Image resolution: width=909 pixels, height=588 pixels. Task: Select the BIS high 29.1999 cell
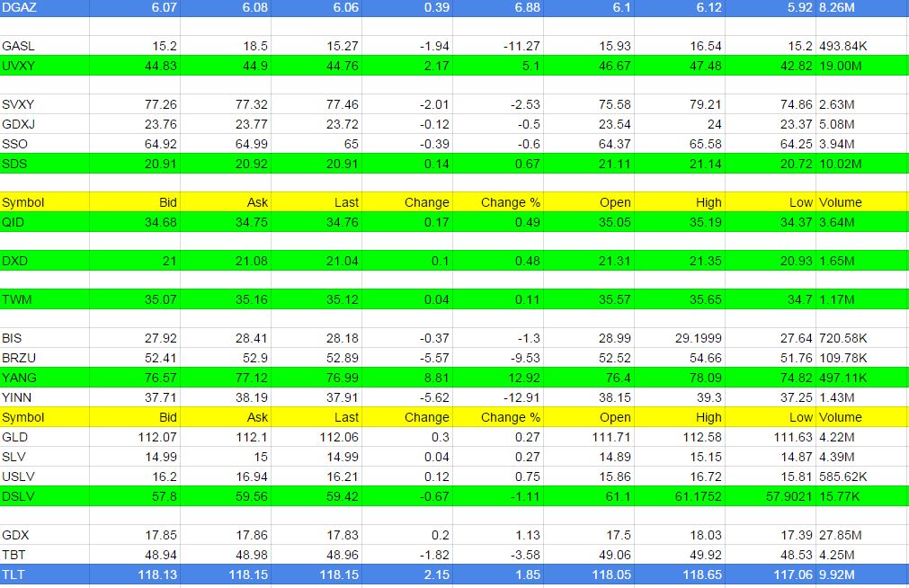pyautogui.click(x=680, y=338)
